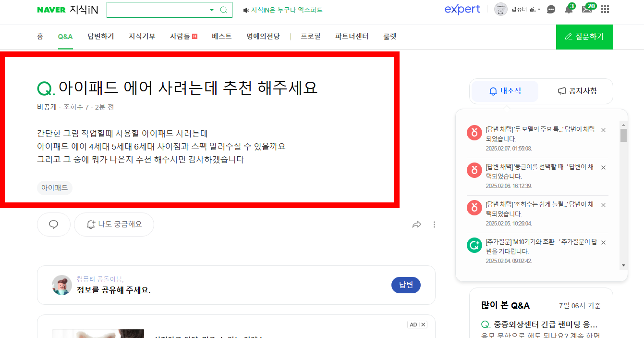The height and width of the screenshot is (338, 644).
Task: Focus the 지식iN search input field
Action: coord(158,10)
